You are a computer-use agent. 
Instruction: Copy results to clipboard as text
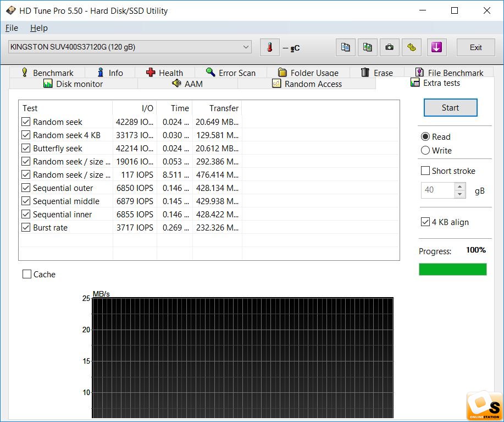(346, 47)
